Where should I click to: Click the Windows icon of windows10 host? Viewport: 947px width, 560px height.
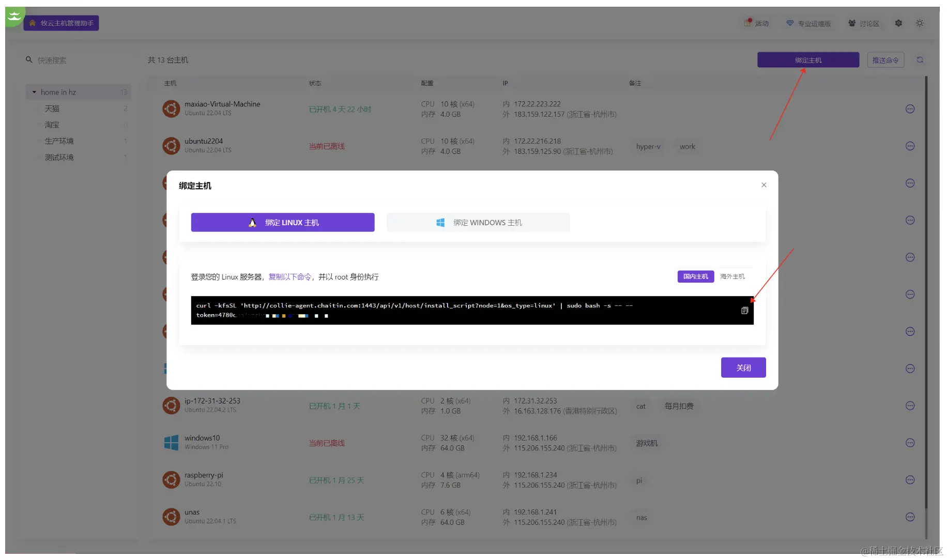pyautogui.click(x=171, y=443)
